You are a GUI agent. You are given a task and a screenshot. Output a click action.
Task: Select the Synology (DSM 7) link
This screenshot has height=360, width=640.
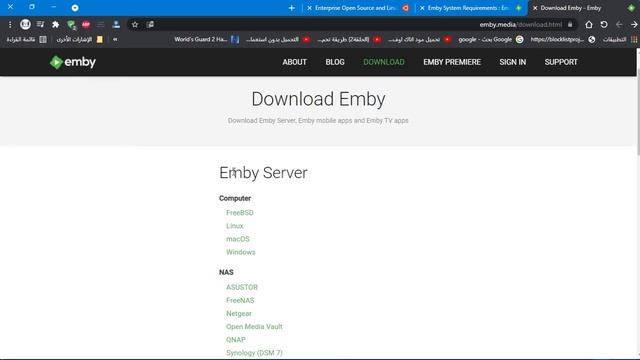pos(254,353)
